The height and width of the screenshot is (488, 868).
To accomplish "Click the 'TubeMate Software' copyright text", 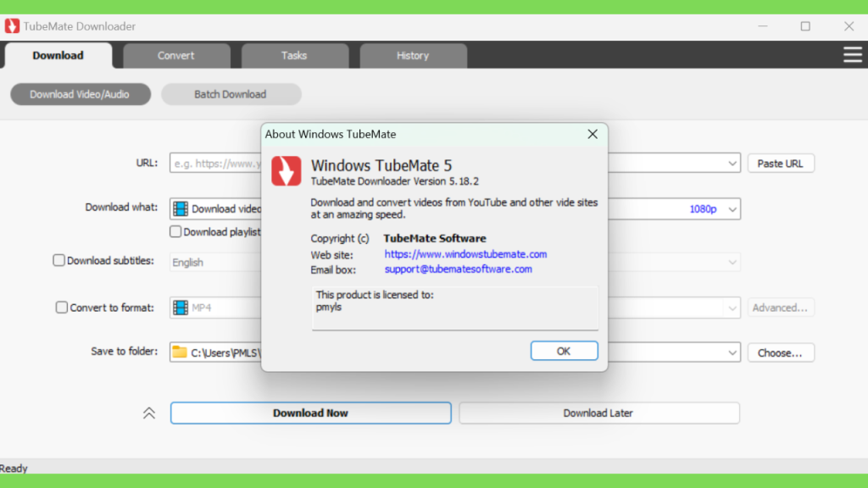I will [435, 238].
